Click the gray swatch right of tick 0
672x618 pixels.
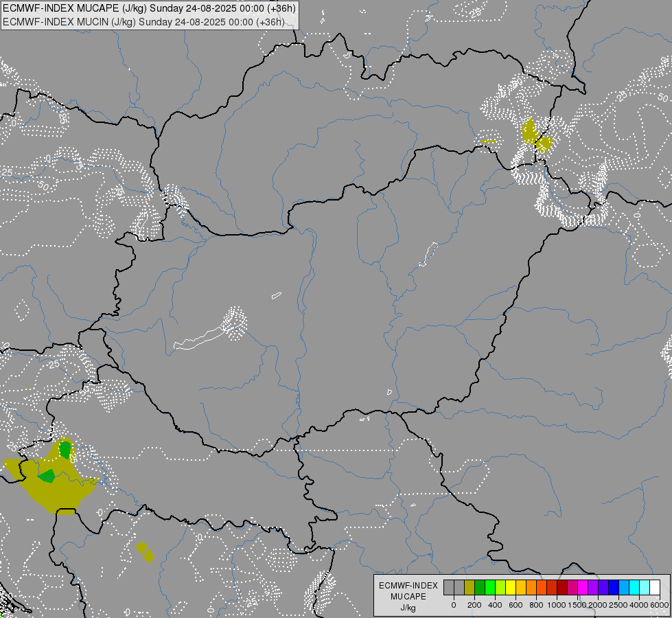coord(459,587)
